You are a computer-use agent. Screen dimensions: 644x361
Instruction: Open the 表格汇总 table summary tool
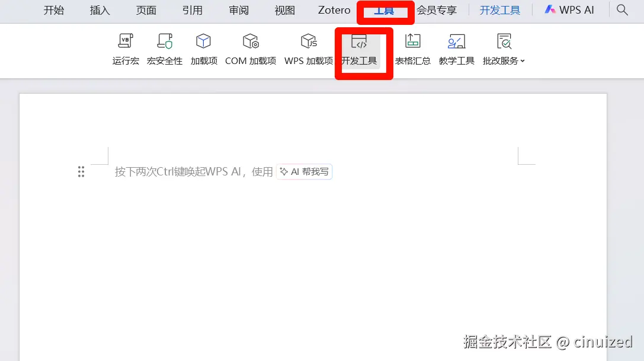[413, 49]
